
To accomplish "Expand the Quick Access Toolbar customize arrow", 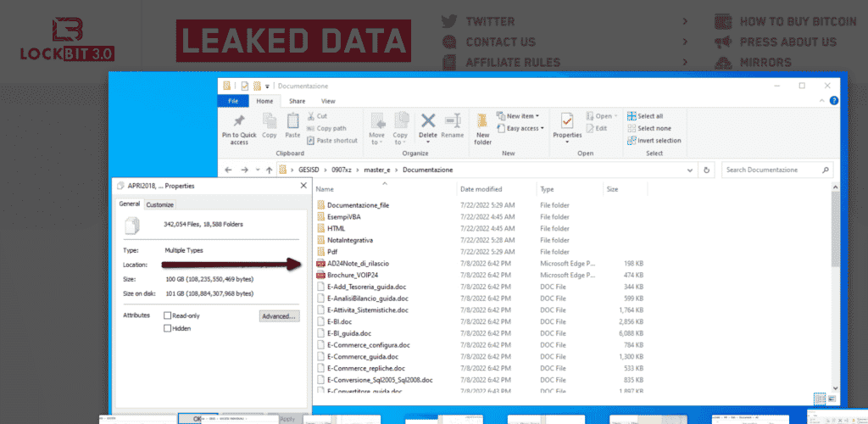I will [x=267, y=86].
